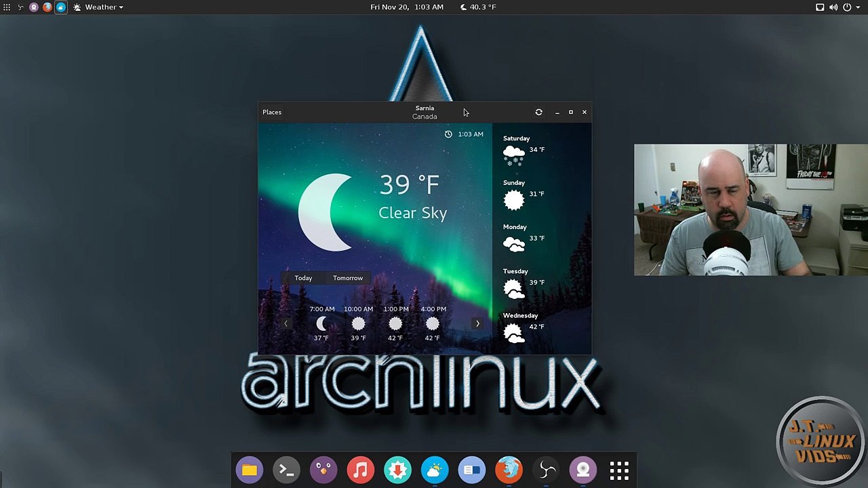Show earlier hourly forecast with left arrow
868x488 pixels.
tap(285, 323)
